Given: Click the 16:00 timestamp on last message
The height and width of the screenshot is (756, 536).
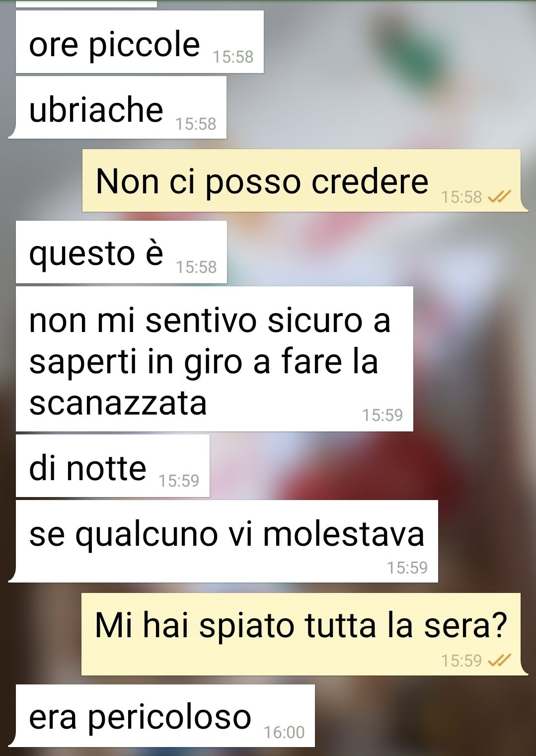Looking at the screenshot, I should pyautogui.click(x=284, y=732).
